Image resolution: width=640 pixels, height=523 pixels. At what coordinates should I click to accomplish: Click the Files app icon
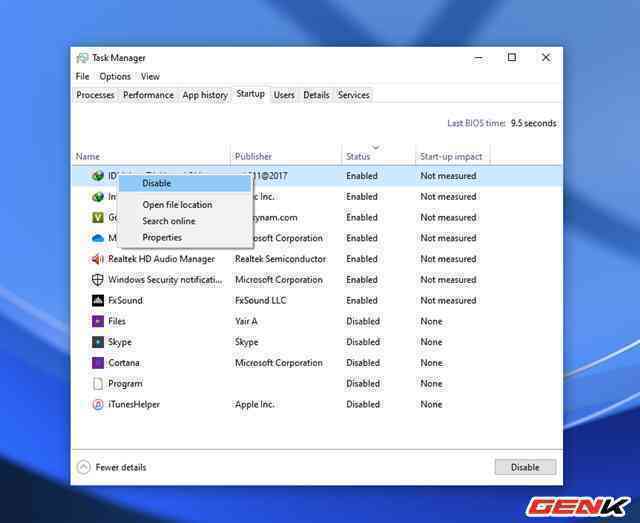click(x=98, y=321)
